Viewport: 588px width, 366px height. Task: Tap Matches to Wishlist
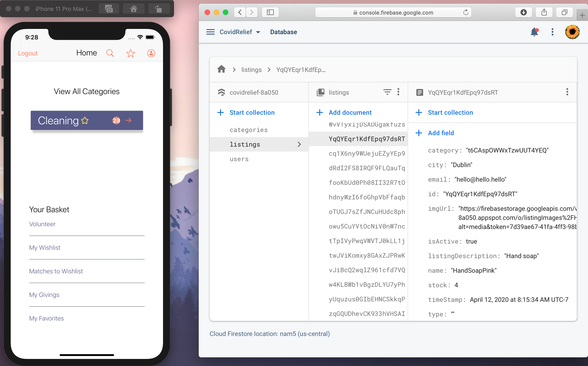pyautogui.click(x=56, y=271)
